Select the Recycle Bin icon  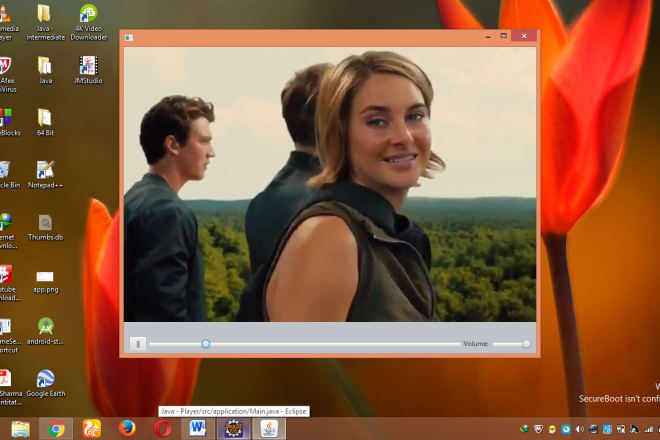click(x=8, y=175)
